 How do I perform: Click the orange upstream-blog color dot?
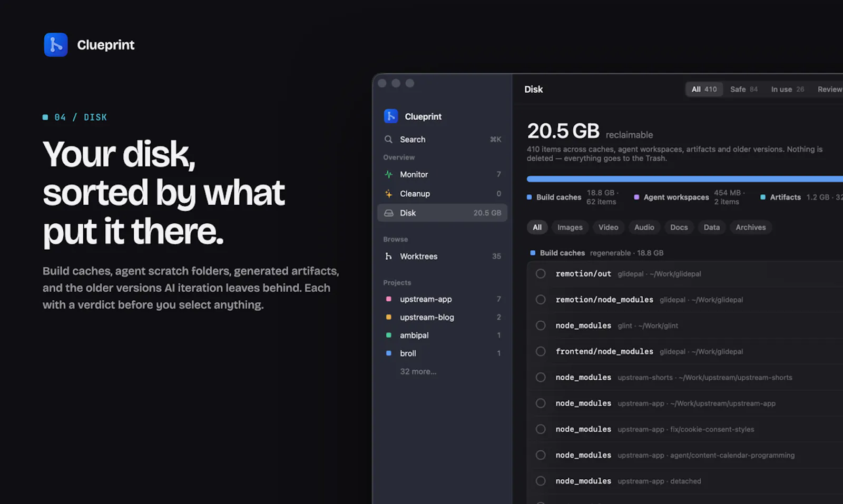389,317
